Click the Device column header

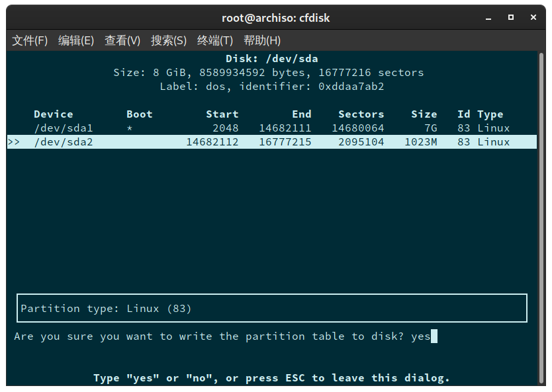coord(54,114)
